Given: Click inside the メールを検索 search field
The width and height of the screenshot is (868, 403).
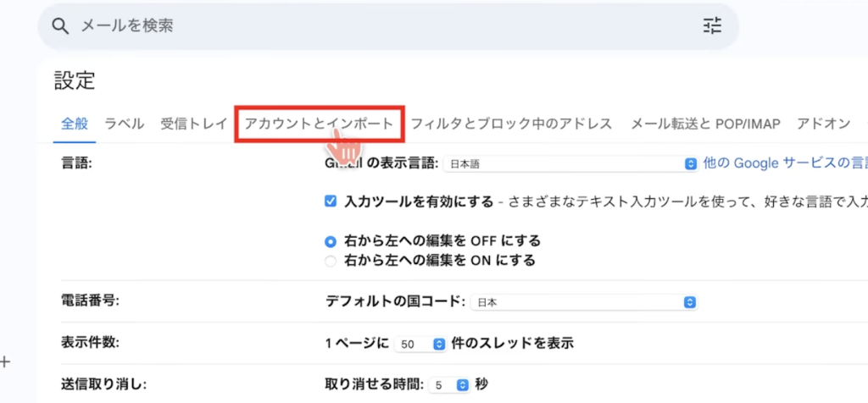Looking at the screenshot, I should [339, 26].
